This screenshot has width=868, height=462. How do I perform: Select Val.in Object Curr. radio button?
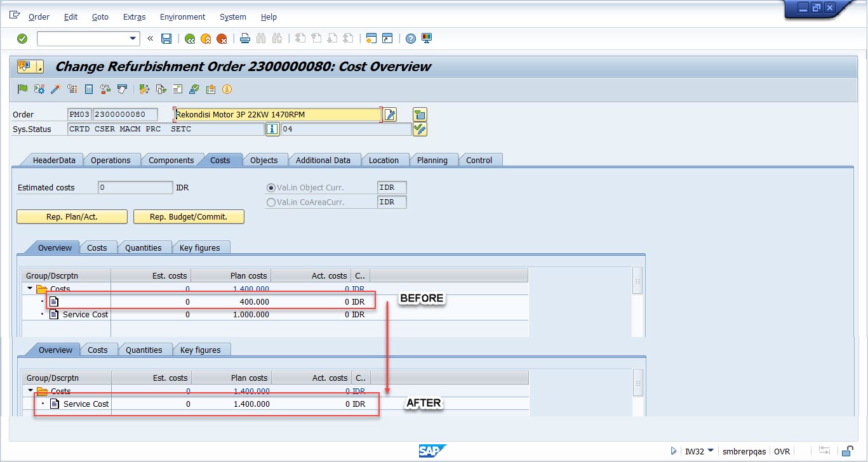272,188
